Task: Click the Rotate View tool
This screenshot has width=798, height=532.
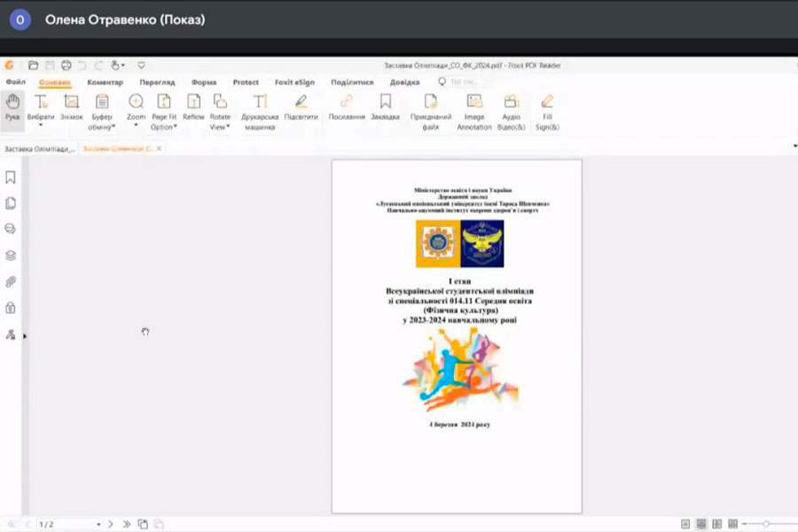Action: [220, 112]
